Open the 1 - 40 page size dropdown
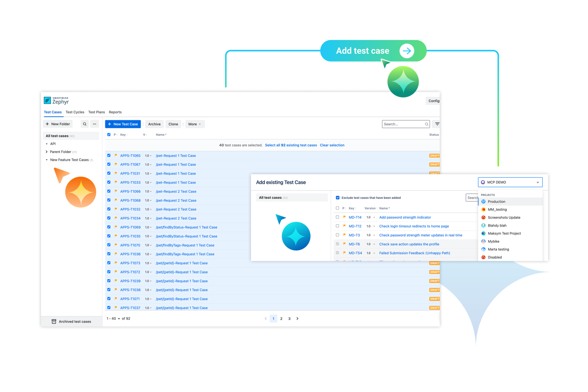 click(x=113, y=318)
